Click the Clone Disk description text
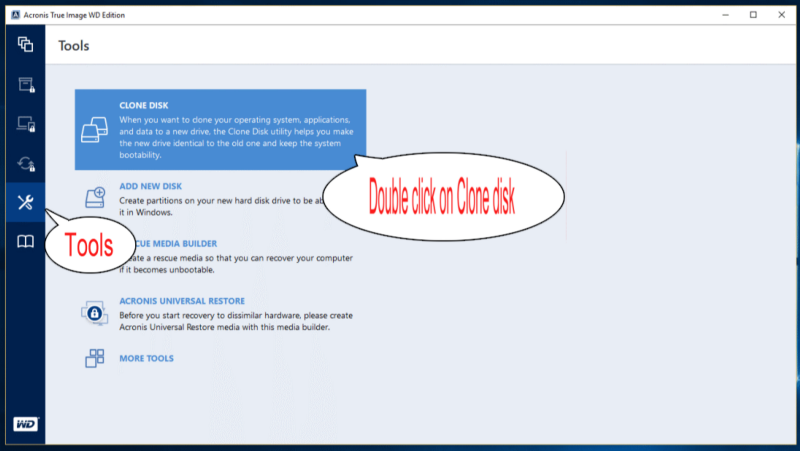 [x=236, y=137]
